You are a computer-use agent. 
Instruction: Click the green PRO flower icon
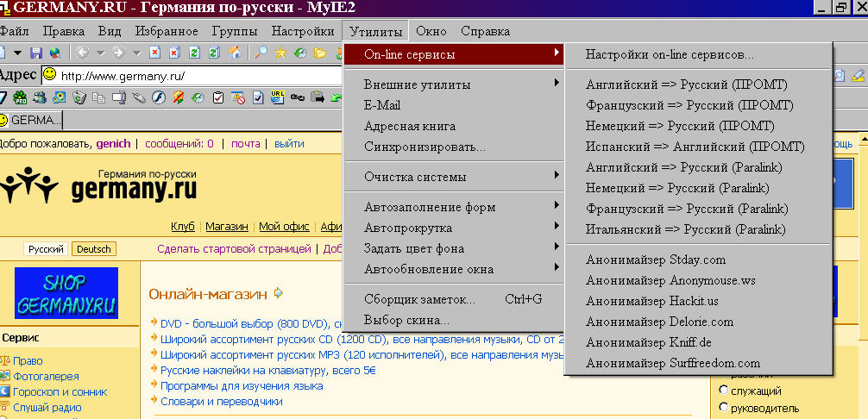(21, 97)
